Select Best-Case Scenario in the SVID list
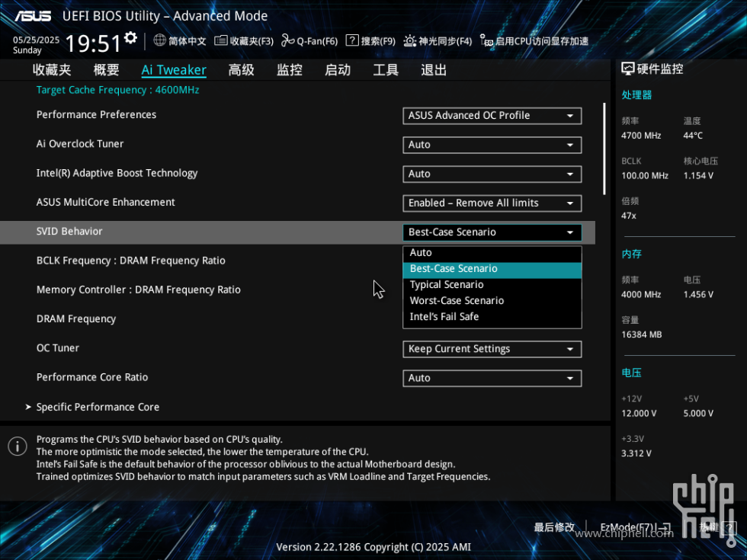Screen dimensions: 747x560 tap(492, 268)
